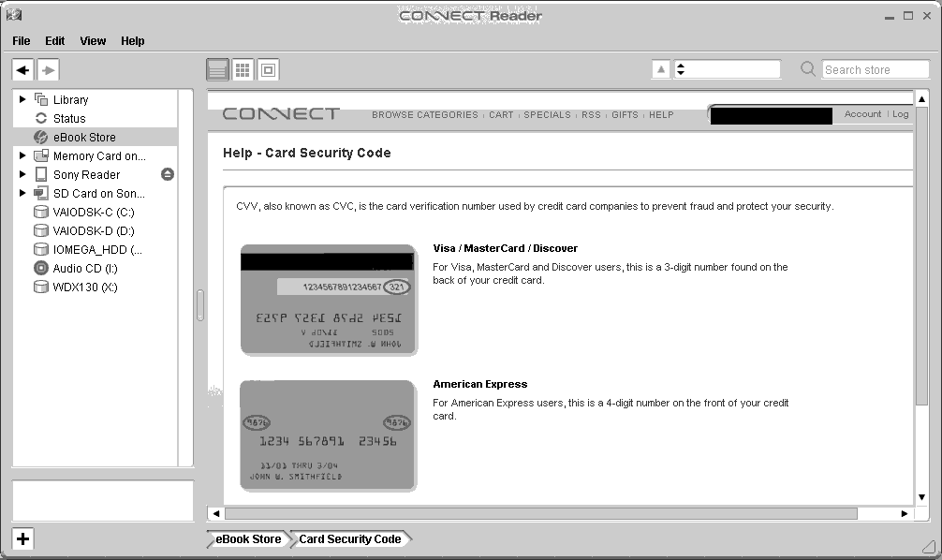
Task: Select the Status sync icon
Action: (41, 118)
